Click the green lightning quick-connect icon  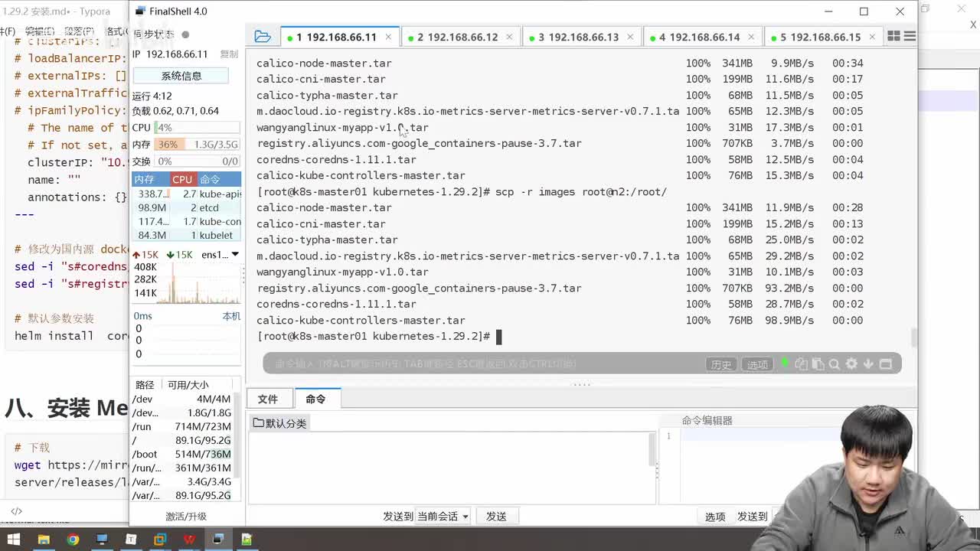coord(785,364)
